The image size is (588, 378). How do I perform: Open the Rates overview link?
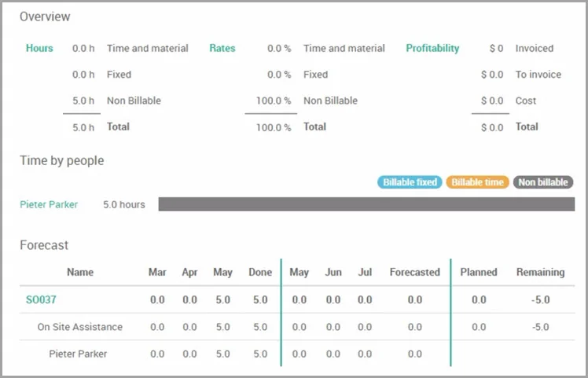tap(222, 48)
